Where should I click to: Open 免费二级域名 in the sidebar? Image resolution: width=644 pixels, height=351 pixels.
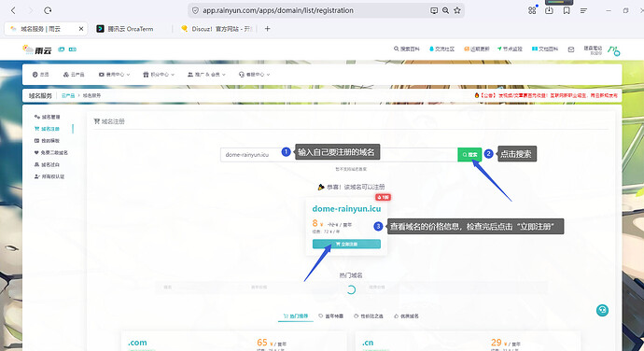point(51,152)
